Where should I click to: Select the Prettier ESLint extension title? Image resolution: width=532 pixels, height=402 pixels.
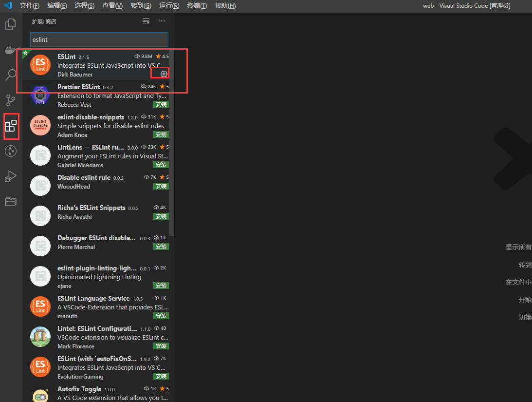point(79,87)
